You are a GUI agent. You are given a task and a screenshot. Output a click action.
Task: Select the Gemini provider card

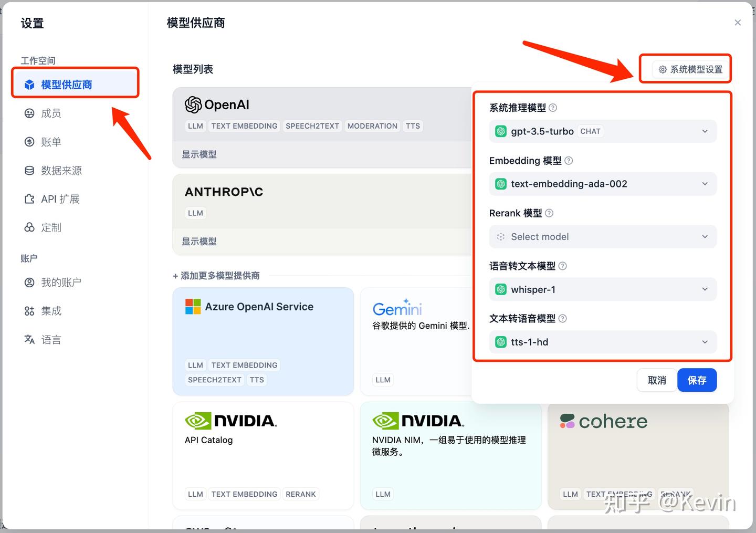click(x=416, y=341)
